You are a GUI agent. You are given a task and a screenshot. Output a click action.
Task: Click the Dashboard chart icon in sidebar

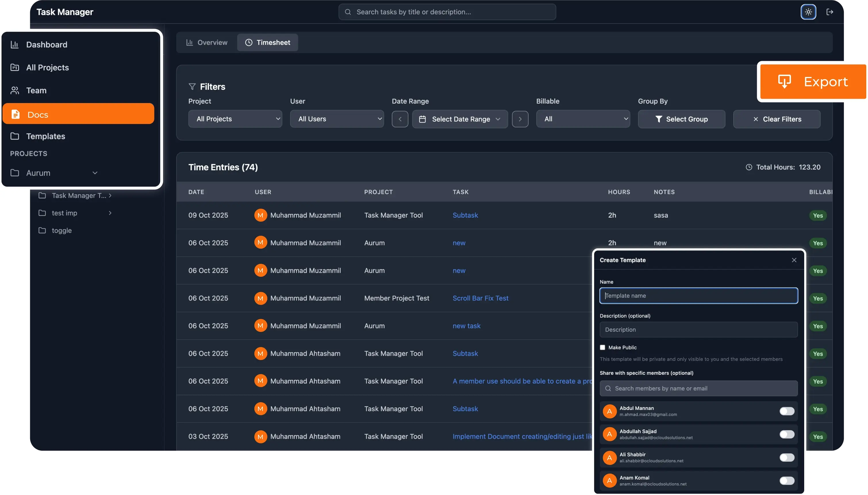point(15,45)
